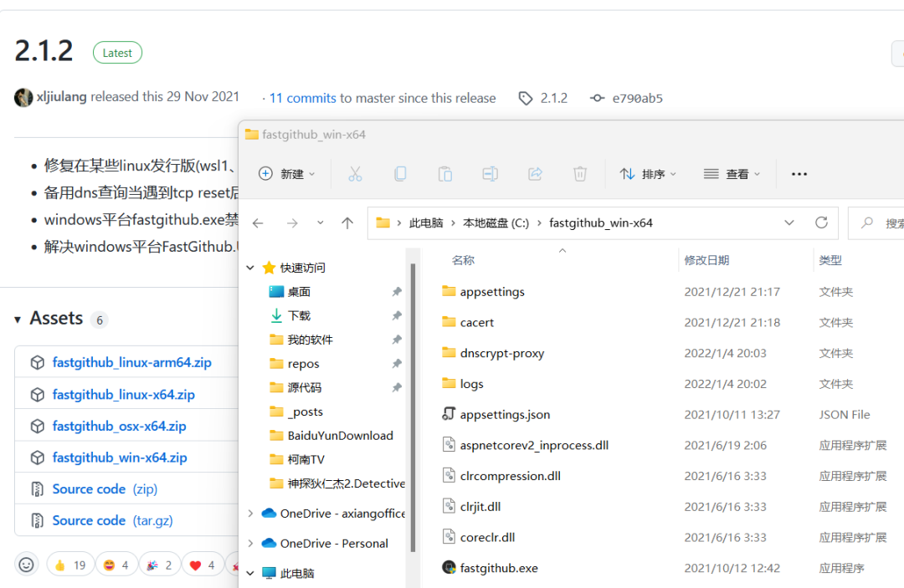Click the tag icon next to 2.1.2
Screen dimensions: 904x588
click(x=525, y=99)
